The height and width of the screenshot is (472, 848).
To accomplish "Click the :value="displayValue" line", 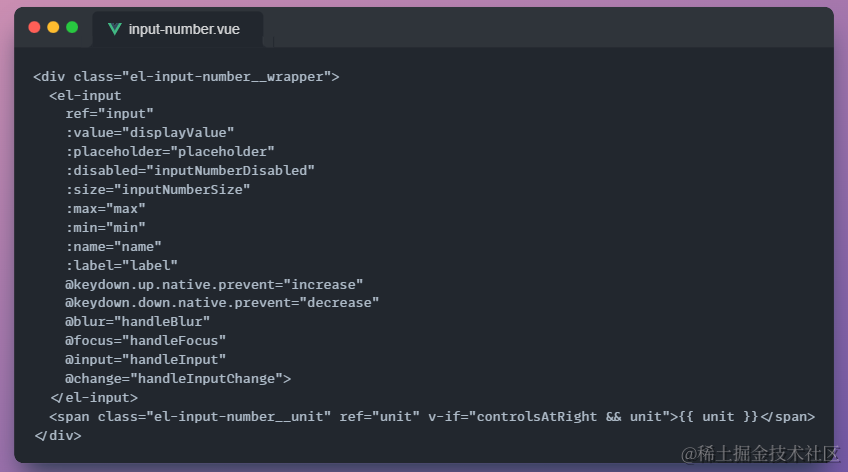I will coord(150,133).
